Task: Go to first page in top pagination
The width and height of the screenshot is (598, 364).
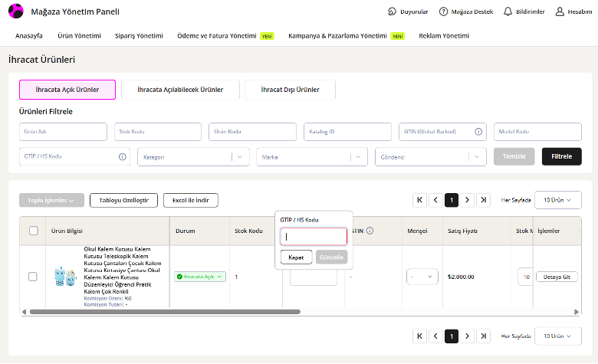Action: pos(419,200)
